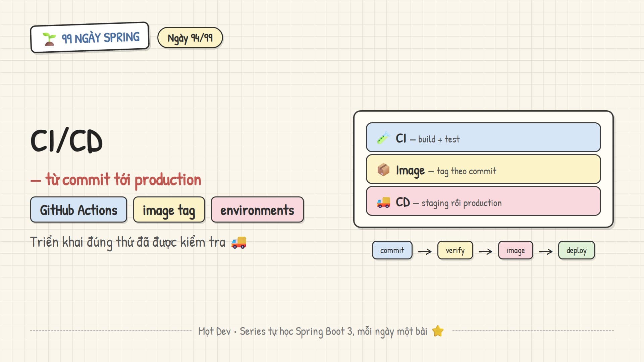Viewport: 644px width, 362px height.
Task: Click the 'Ngày 94/99' pill
Action: point(190,38)
